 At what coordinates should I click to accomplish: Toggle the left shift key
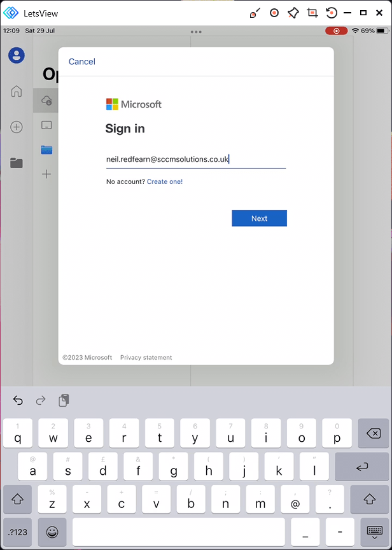pyautogui.click(x=17, y=499)
